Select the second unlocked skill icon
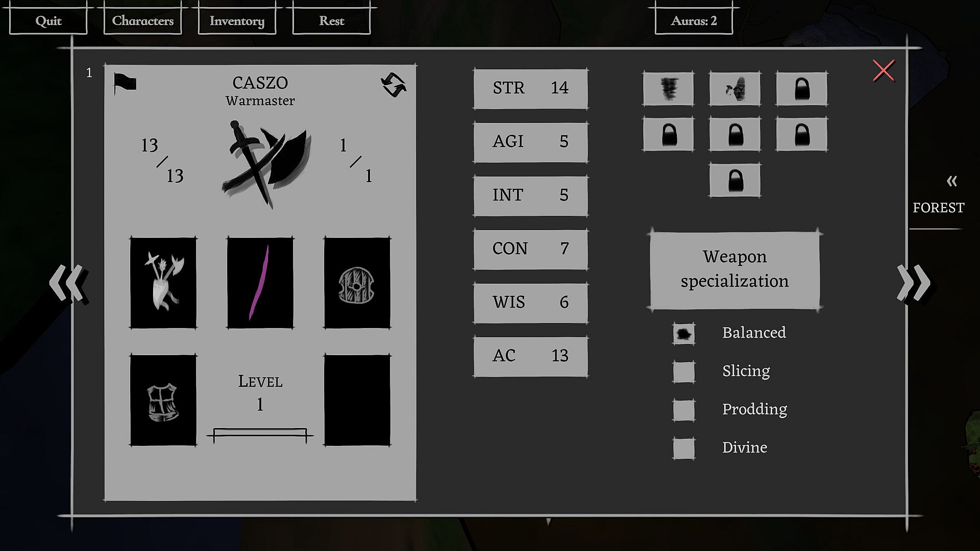980x551 pixels. click(734, 89)
